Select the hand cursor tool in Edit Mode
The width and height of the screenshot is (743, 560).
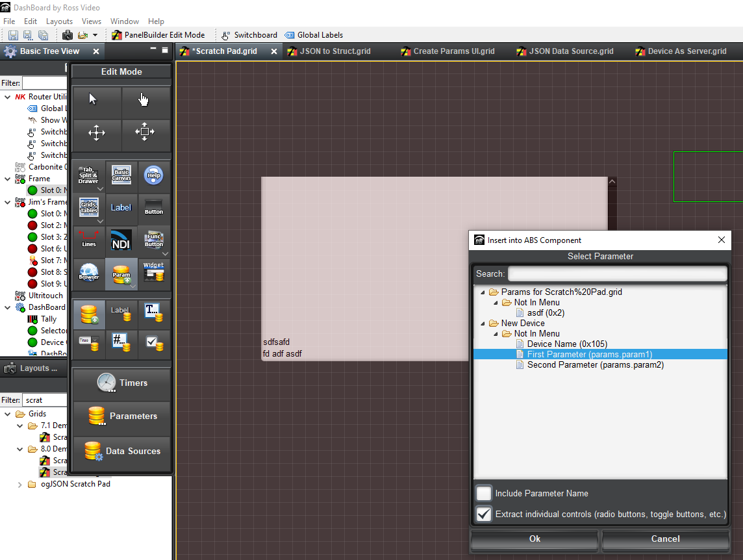[144, 99]
